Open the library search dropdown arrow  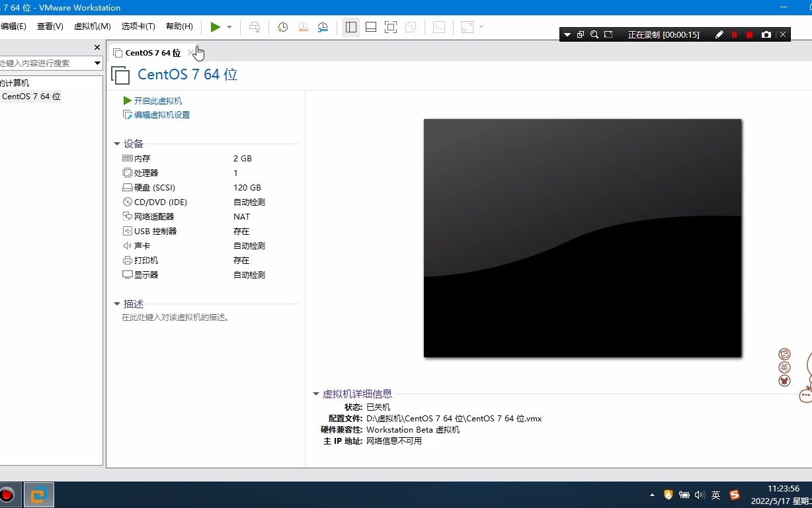(97, 63)
